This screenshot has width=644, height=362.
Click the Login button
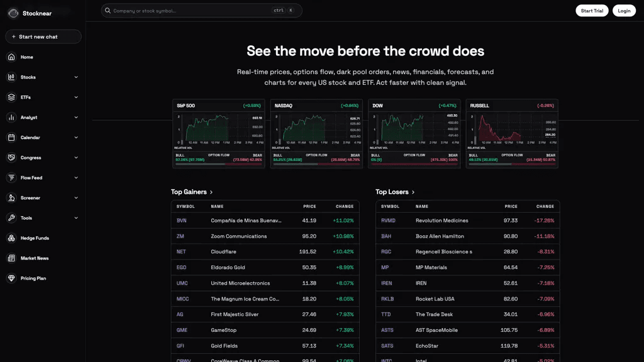624,11
